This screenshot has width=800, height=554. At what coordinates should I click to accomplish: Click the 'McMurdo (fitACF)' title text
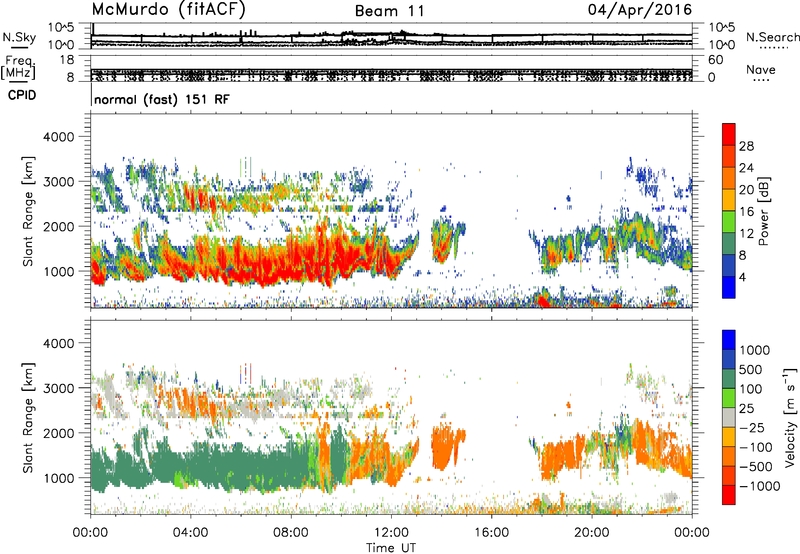coord(168,10)
